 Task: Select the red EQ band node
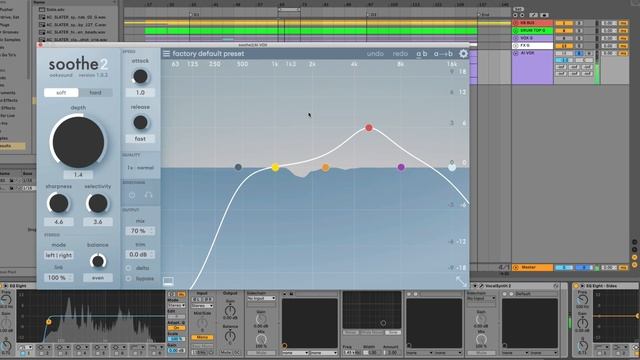coord(369,128)
